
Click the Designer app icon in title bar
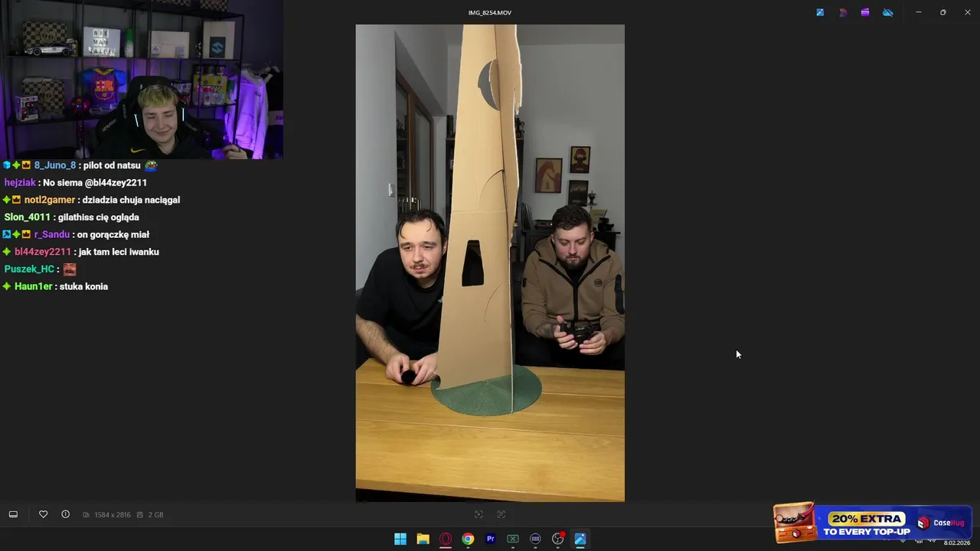point(843,12)
